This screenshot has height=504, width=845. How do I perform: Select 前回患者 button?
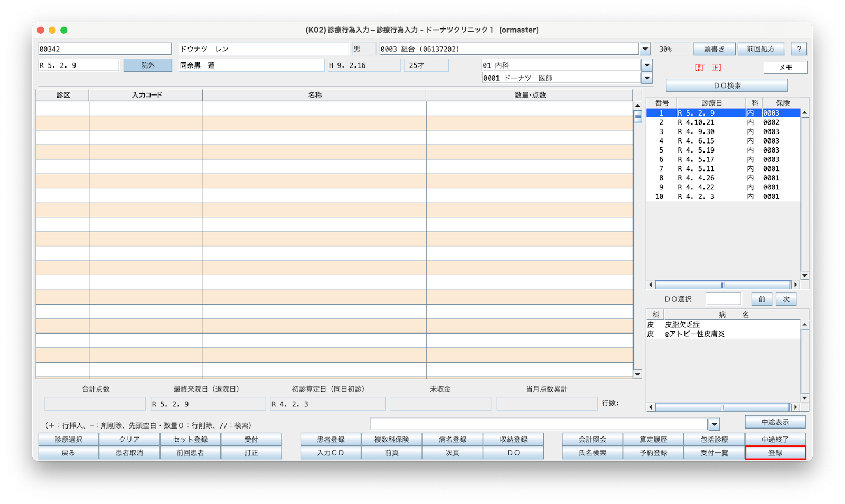coord(190,453)
